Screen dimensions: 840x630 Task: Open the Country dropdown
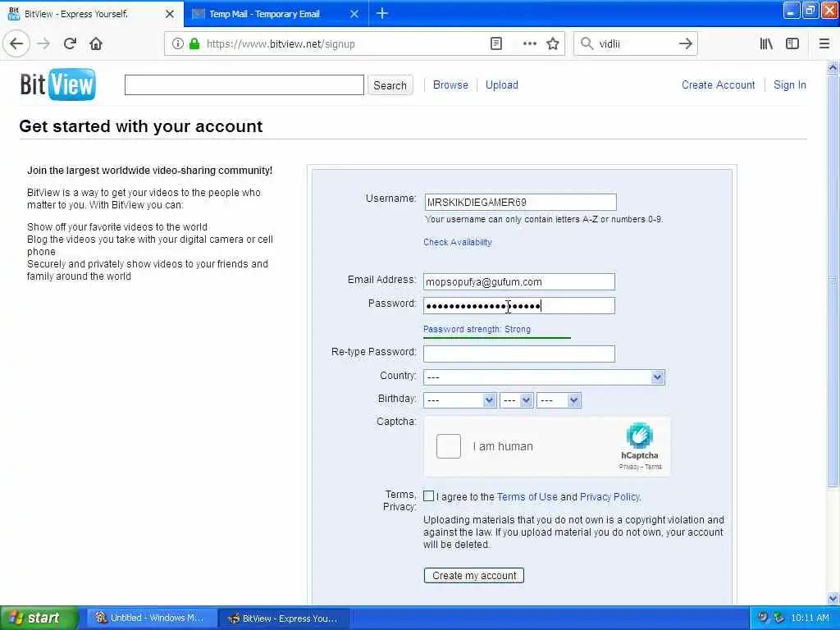pyautogui.click(x=545, y=377)
